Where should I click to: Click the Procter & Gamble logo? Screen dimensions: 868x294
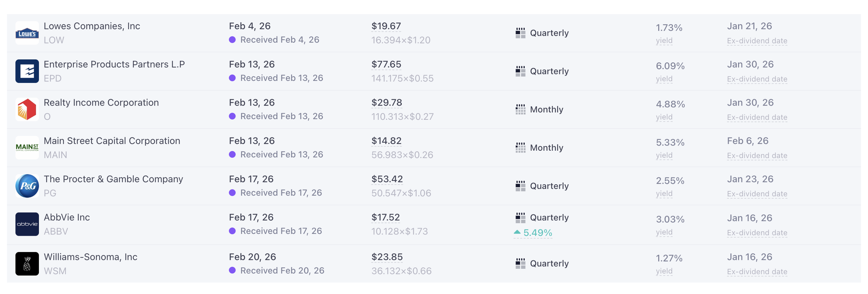27,186
